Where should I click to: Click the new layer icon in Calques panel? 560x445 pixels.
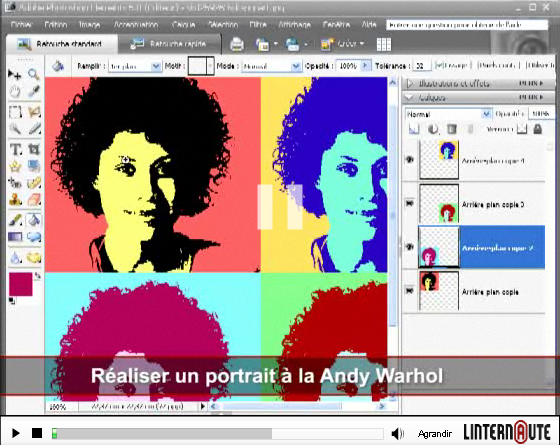point(414,129)
